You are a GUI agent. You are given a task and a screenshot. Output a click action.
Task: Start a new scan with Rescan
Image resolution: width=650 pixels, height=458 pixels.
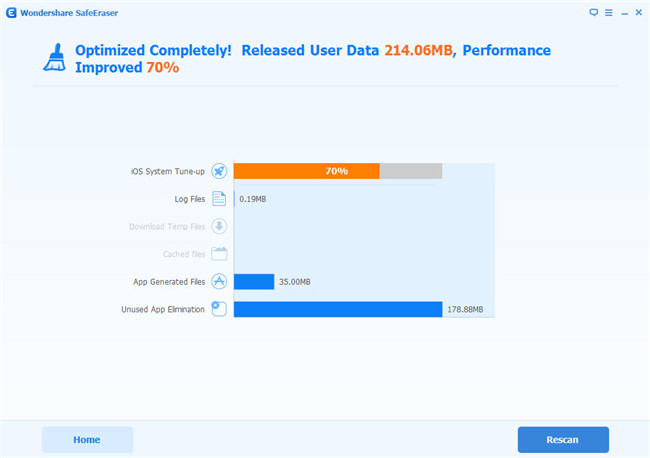tap(563, 439)
